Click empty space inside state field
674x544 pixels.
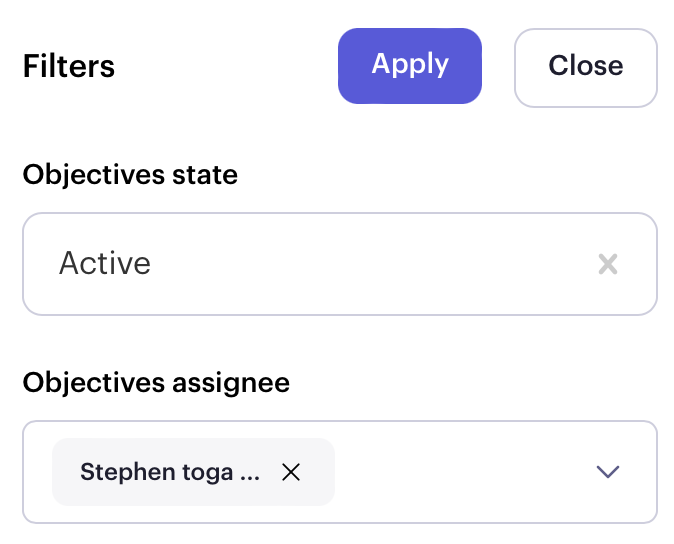(x=370, y=264)
